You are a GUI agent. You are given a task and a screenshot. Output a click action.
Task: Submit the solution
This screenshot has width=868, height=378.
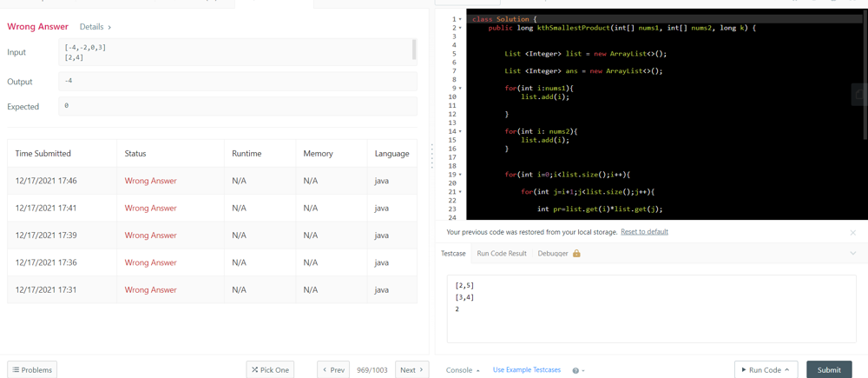click(829, 370)
